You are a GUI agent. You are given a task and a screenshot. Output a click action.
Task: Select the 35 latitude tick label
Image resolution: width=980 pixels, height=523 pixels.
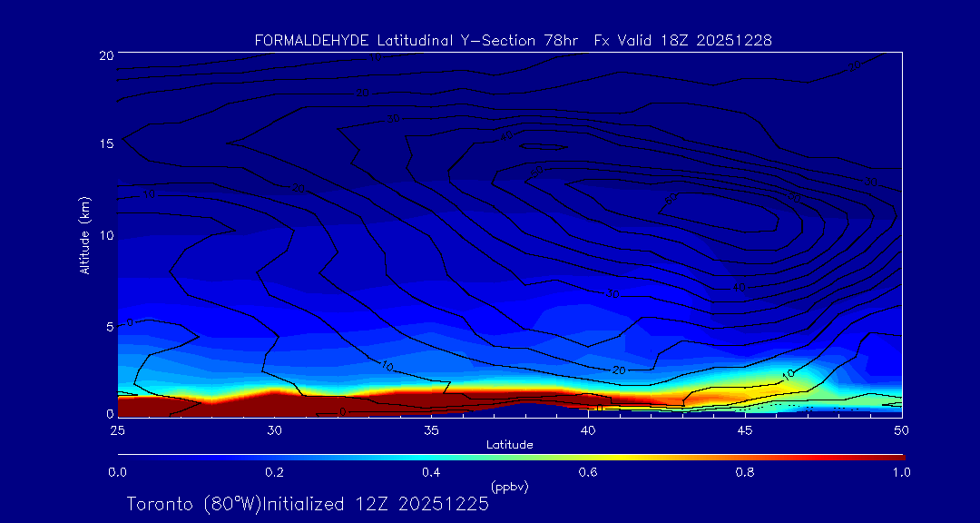click(431, 429)
